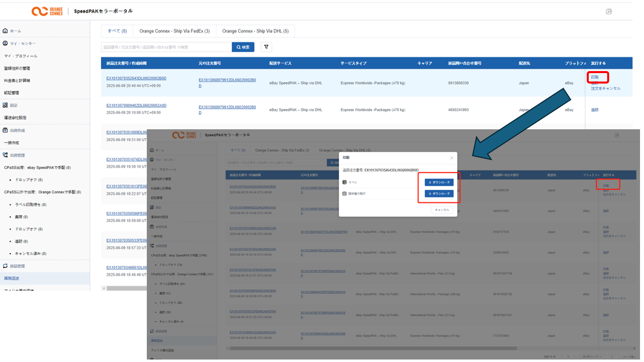The height and width of the screenshot is (362, 644).
Task: Download the ラベル with its ダウンロード button
Action: [439, 182]
